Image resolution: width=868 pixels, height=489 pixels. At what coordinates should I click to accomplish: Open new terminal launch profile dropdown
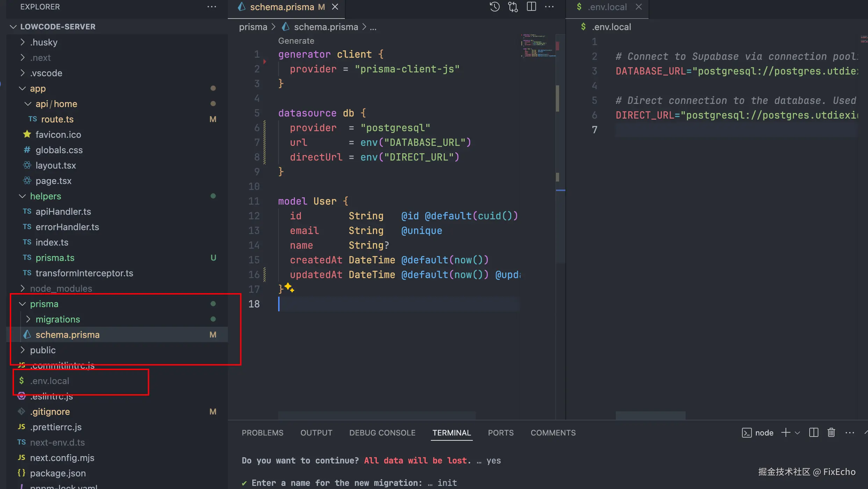point(797,433)
